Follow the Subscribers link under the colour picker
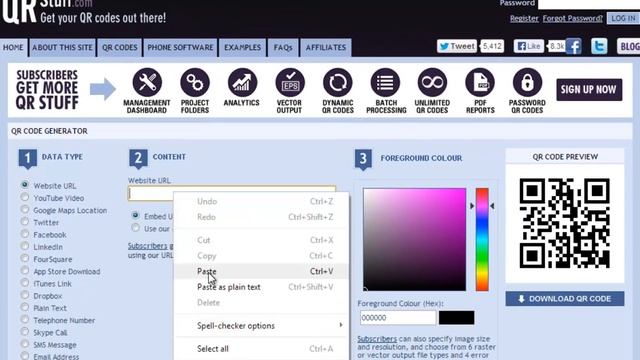 click(x=377, y=339)
